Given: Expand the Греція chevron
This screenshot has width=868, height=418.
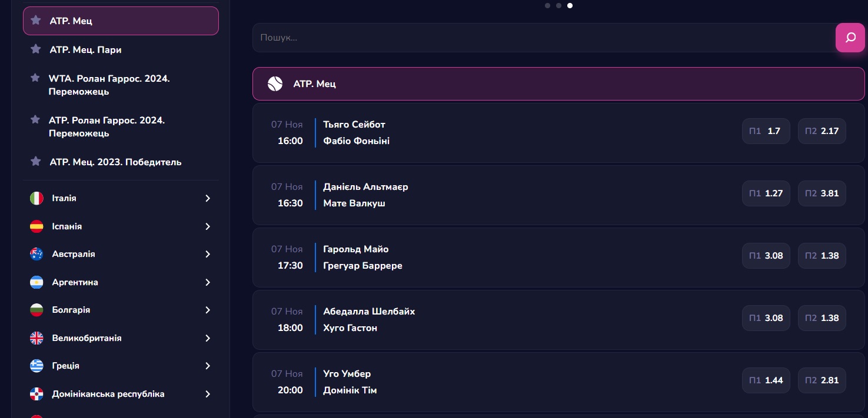Looking at the screenshot, I should (x=208, y=366).
